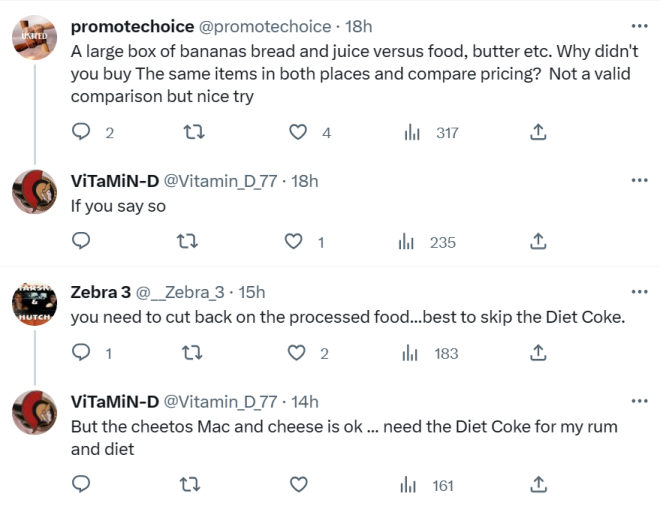Like the "If you say so" tweet
Screen dimensions: 660x509
click(294, 241)
